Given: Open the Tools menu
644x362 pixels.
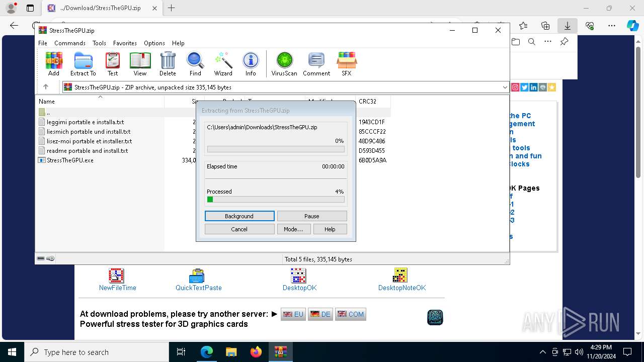Looking at the screenshot, I should click(99, 43).
